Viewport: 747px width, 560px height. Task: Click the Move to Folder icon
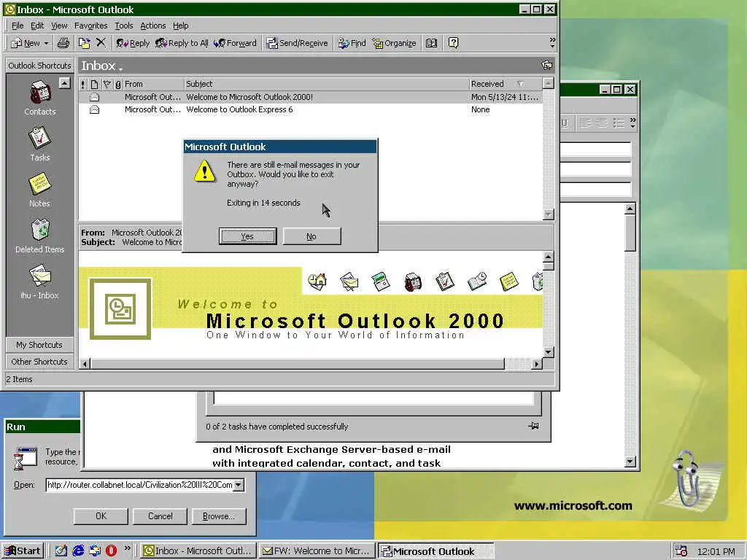click(85, 43)
